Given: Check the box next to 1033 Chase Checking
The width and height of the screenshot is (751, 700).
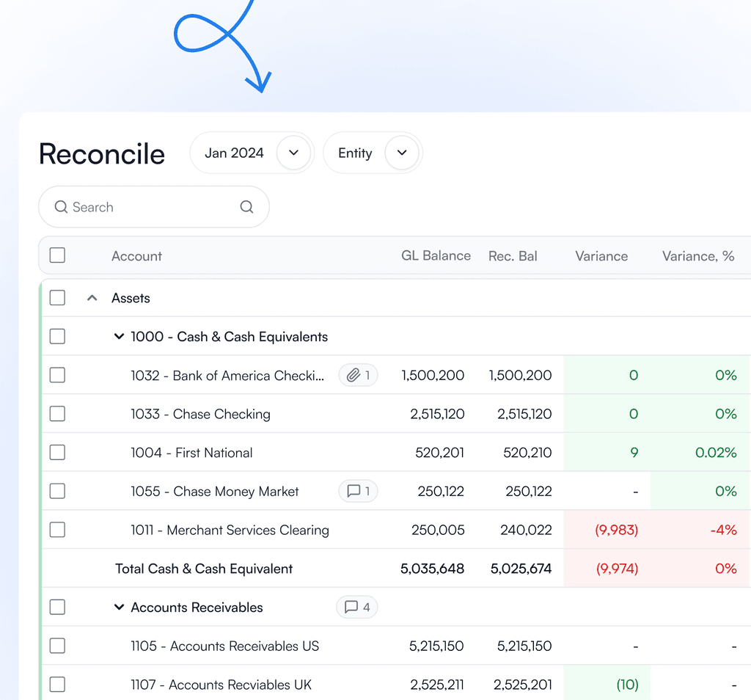Looking at the screenshot, I should pyautogui.click(x=56, y=414).
